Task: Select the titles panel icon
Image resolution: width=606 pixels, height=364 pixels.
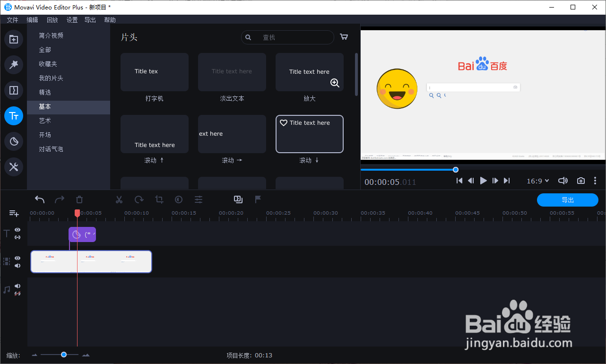Action: click(x=14, y=115)
